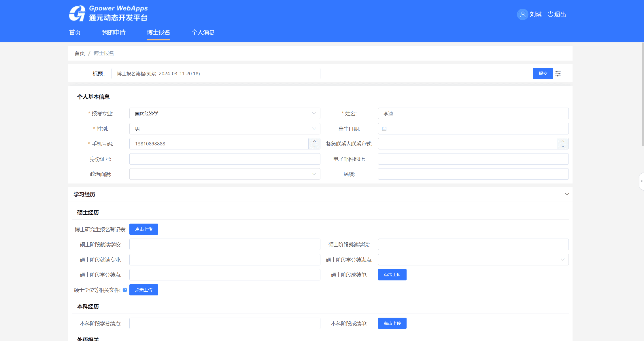The width and height of the screenshot is (644, 341).
Task: Click the user avatar icon
Action: pyautogui.click(x=522, y=14)
